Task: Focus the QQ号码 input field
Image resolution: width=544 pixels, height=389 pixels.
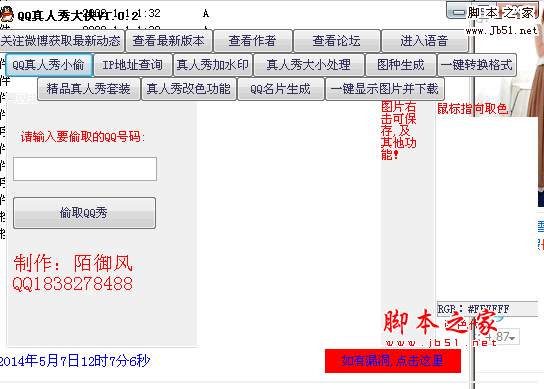Action: click(x=85, y=169)
